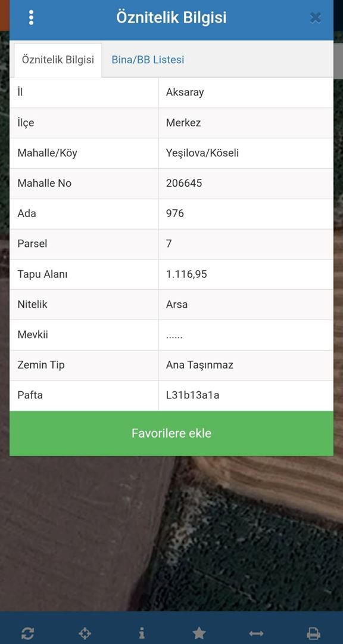Close the Öznitelik Bilgisi dialog
343x644 pixels.
315,18
